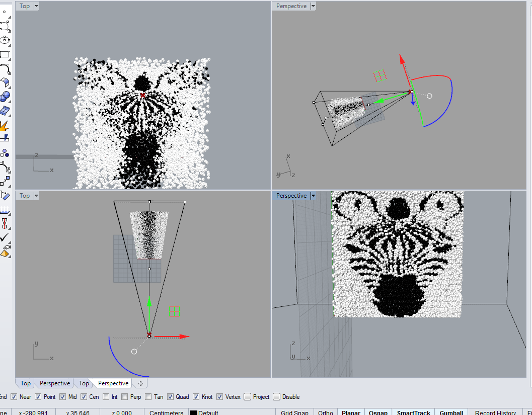Select the single Point tool
Screen dimensions: 532x415
[5, 12]
